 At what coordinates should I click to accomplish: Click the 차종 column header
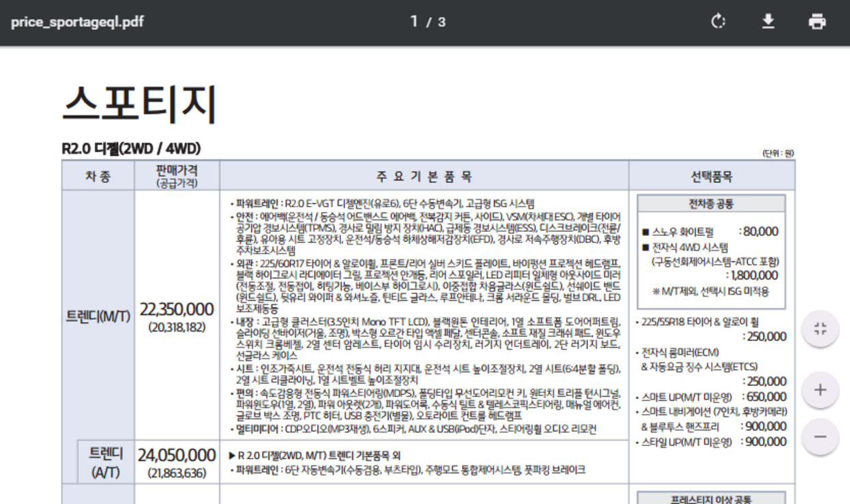[98, 175]
